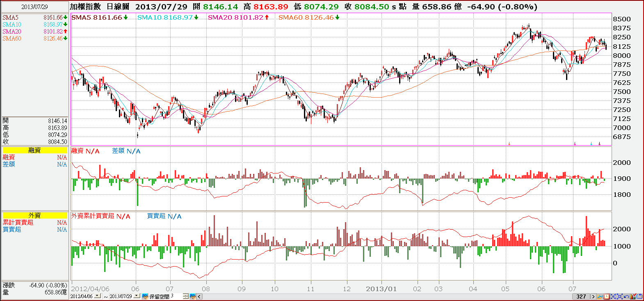Viewport: 644px width, 301px height.
Task: Click the blue undo arrow icon
Action: (626, 296)
